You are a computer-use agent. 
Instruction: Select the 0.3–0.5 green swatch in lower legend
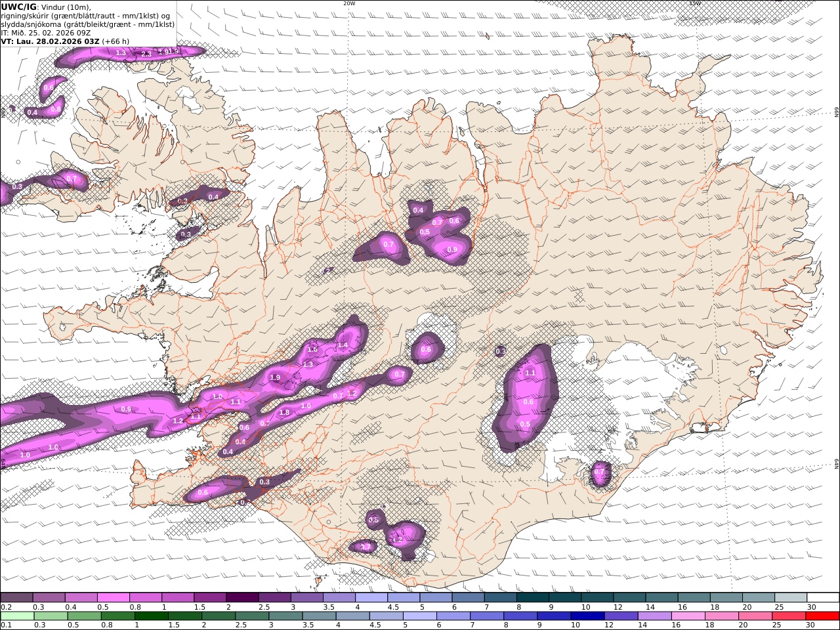point(51,616)
